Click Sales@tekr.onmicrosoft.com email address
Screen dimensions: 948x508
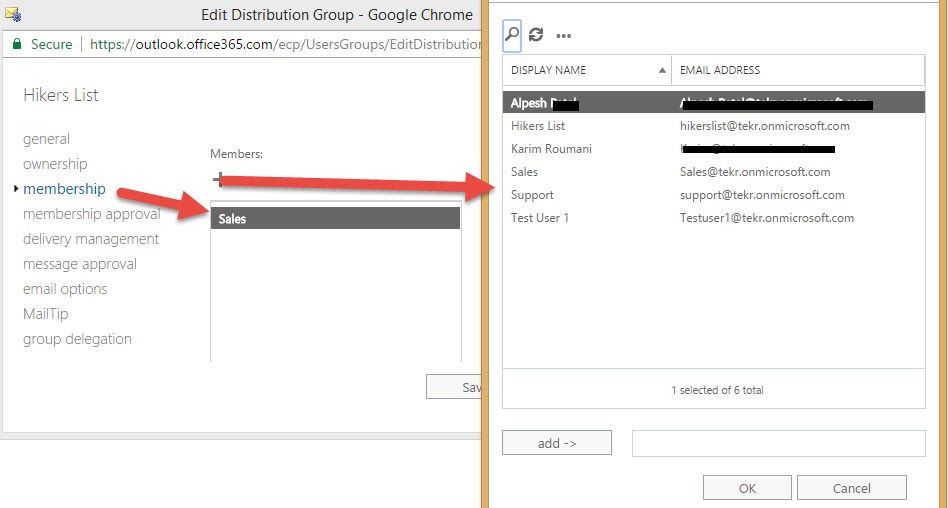coord(755,172)
